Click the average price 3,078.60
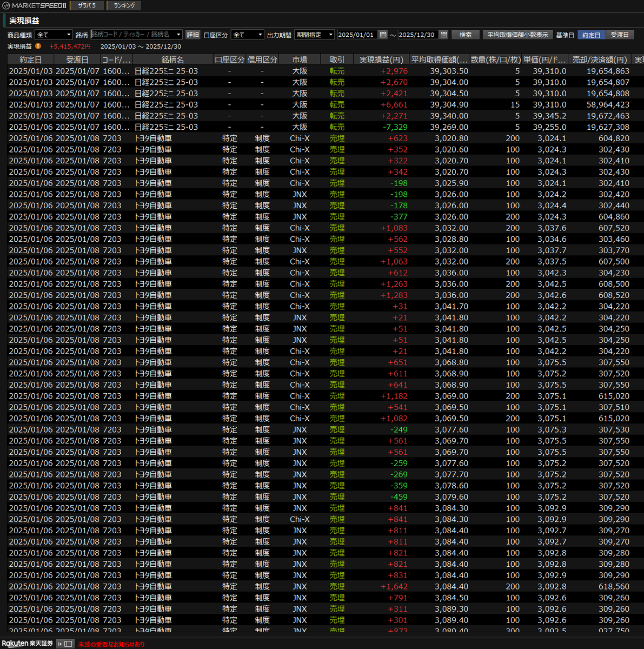The height and width of the screenshot is (649, 644). [452, 486]
